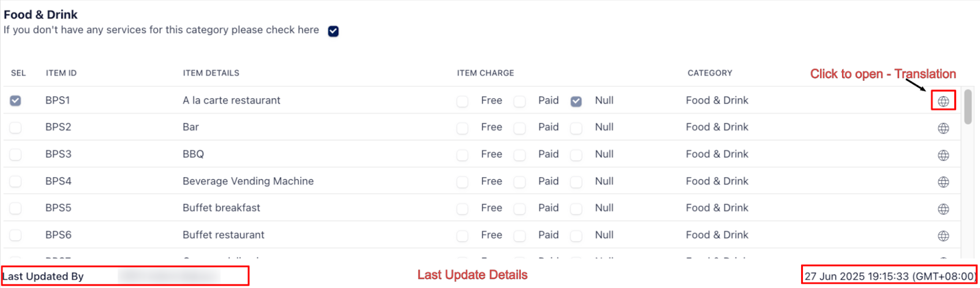Select the BPS5 row checkbox
This screenshot has width=980, height=288.
coord(15,208)
